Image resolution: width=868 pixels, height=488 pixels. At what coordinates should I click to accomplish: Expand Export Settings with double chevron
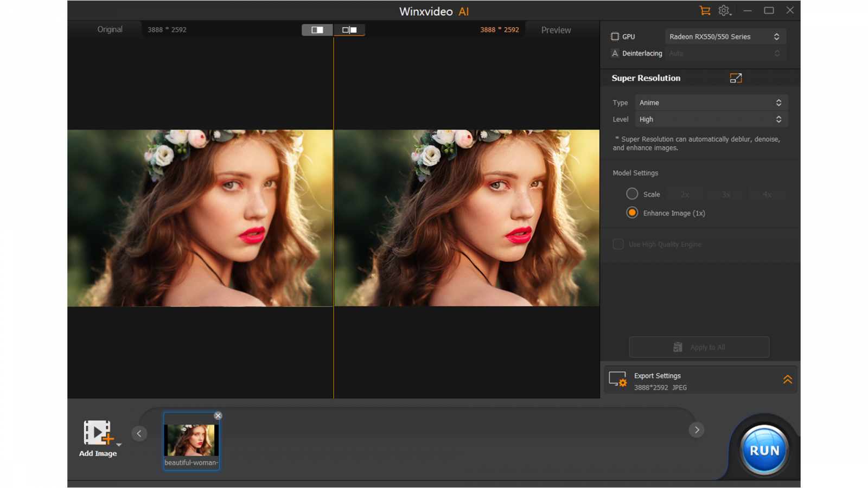tap(787, 380)
